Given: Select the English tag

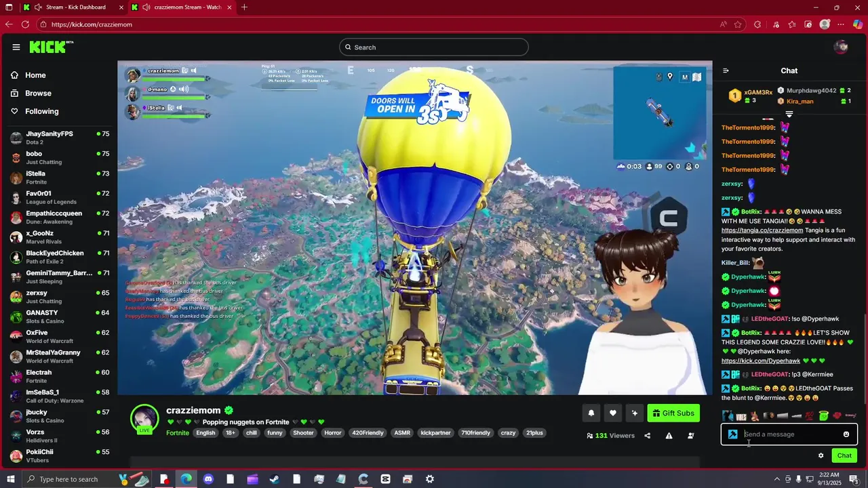Looking at the screenshot, I should pyautogui.click(x=205, y=433).
